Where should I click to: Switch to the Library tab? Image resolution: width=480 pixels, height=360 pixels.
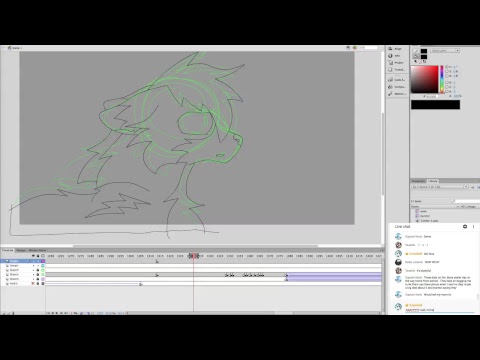[433, 181]
